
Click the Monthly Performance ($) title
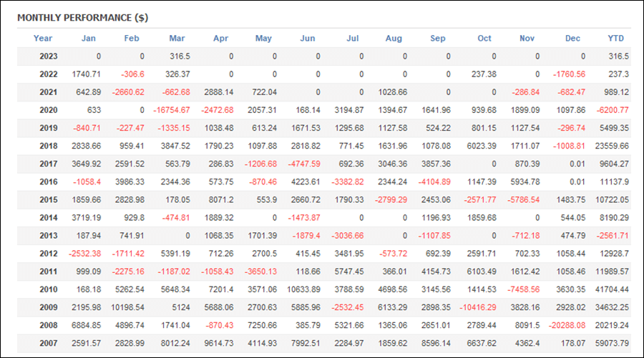82,18
